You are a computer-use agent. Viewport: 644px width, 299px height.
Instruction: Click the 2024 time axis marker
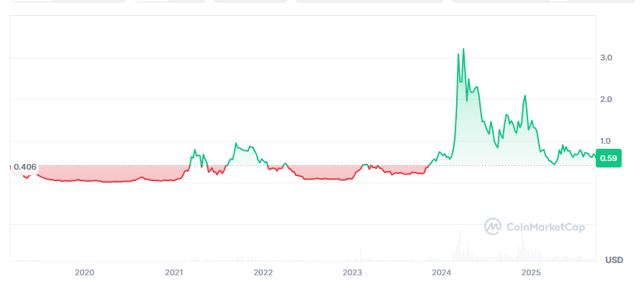point(441,272)
